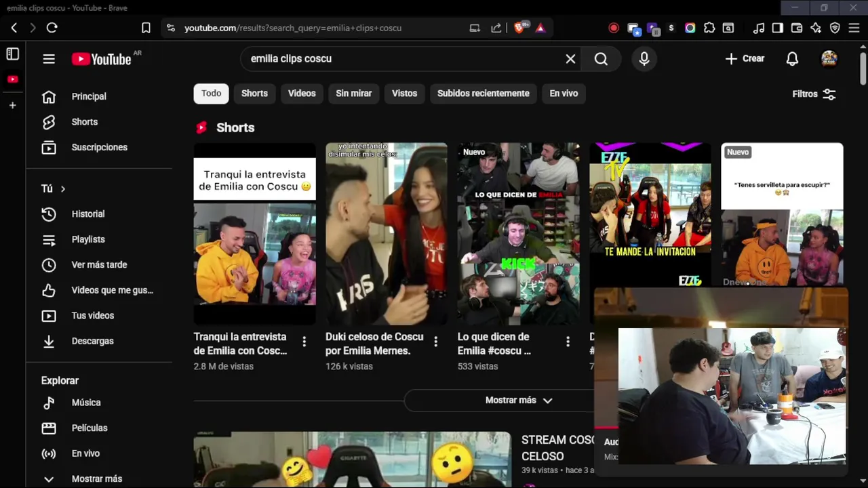Click the address bar URL
The width and height of the screenshot is (868, 488).
(x=293, y=28)
